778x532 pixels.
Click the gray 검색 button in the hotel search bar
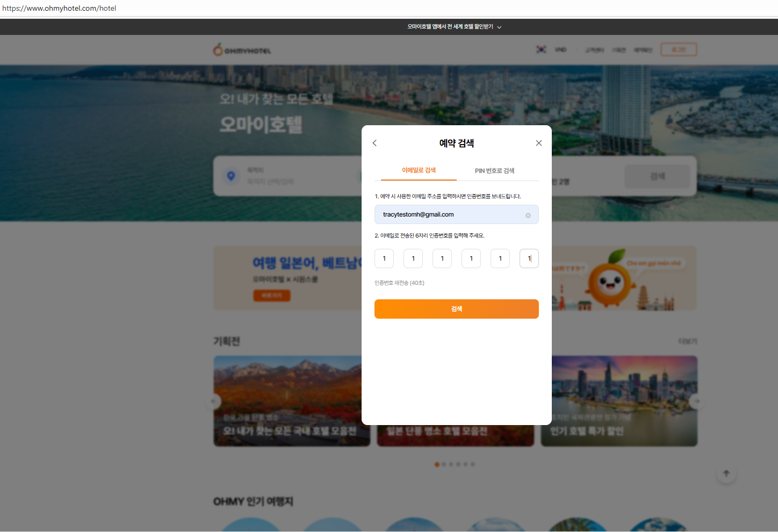[x=657, y=176]
